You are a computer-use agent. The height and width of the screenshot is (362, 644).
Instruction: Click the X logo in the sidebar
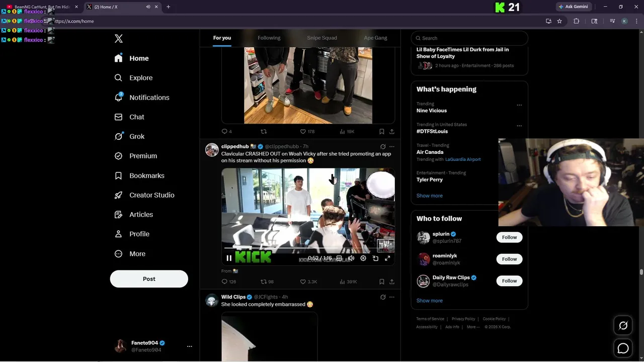119,39
